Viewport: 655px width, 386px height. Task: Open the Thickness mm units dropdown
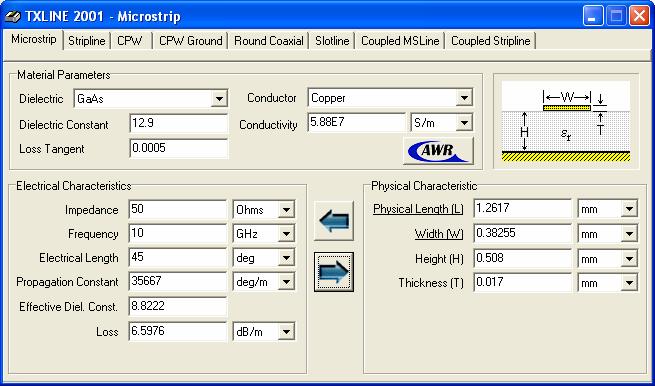[x=629, y=283]
